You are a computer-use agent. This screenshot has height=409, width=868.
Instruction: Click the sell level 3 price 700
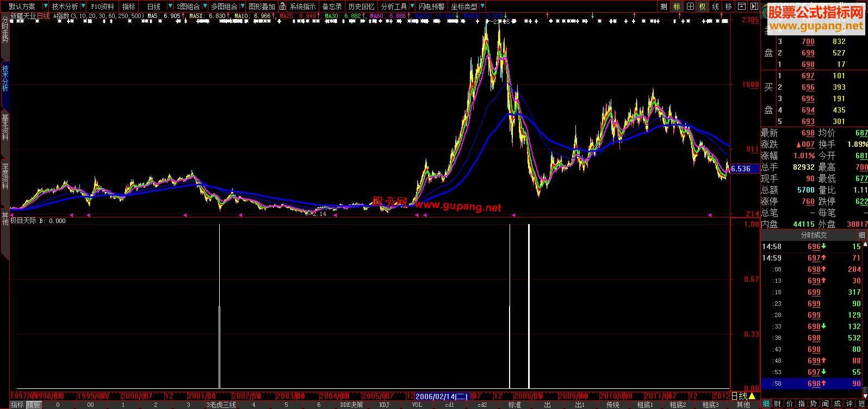pyautogui.click(x=808, y=41)
